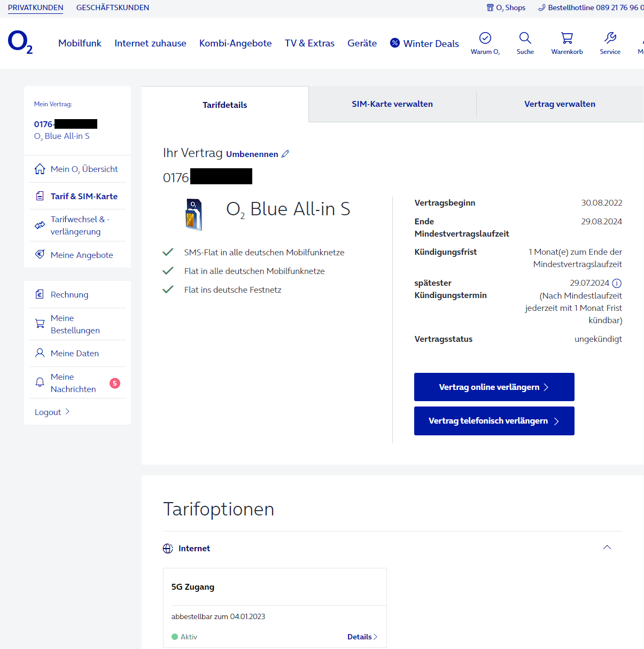Switch to Vertrag verwalten tab

[560, 104]
